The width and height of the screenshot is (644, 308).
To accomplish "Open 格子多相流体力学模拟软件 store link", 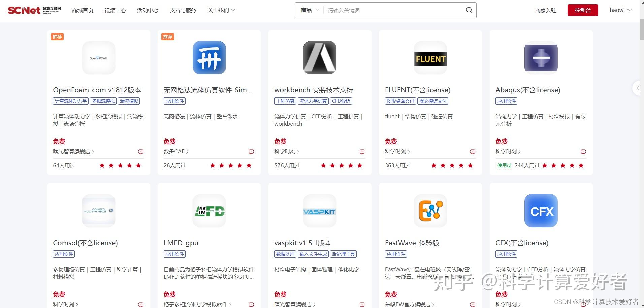I will pyautogui.click(x=197, y=304).
